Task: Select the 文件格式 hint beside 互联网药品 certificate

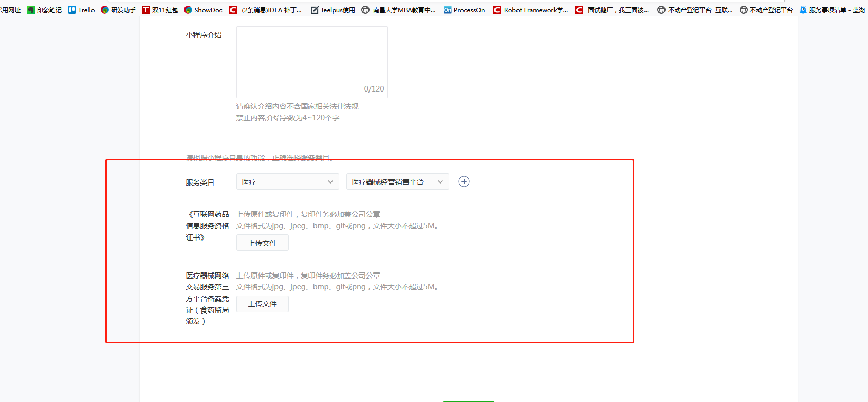Action: pyautogui.click(x=338, y=226)
